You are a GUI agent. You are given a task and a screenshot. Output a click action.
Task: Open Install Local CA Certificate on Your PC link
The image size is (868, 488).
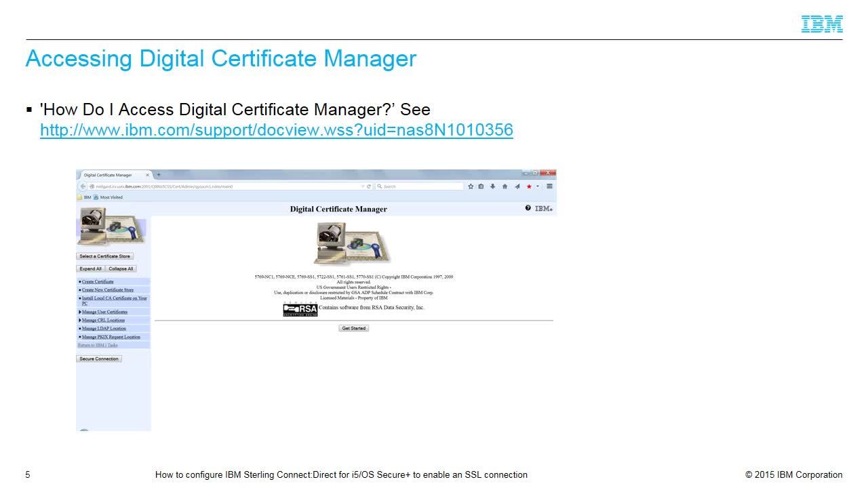coord(114,301)
